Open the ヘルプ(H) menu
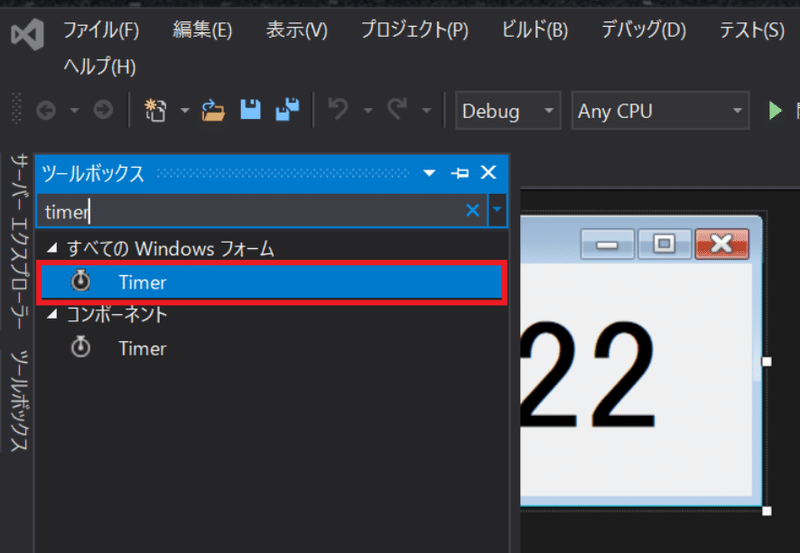Viewport: 800px width, 553px height. [x=99, y=66]
